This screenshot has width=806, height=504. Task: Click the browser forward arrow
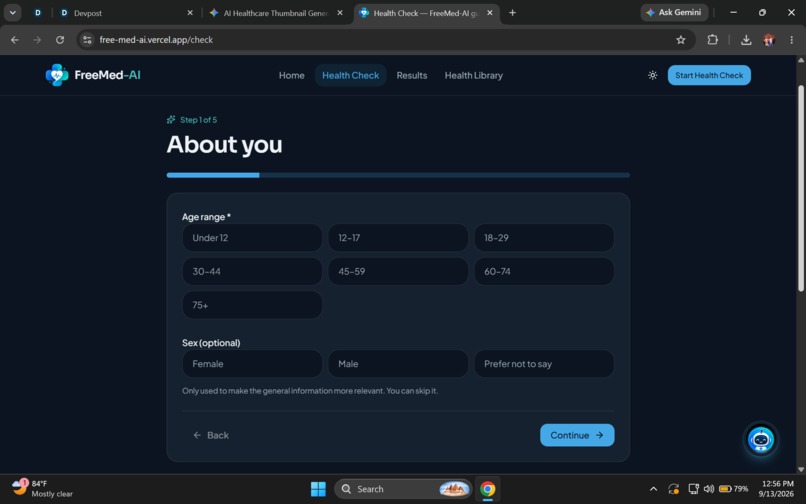click(37, 40)
